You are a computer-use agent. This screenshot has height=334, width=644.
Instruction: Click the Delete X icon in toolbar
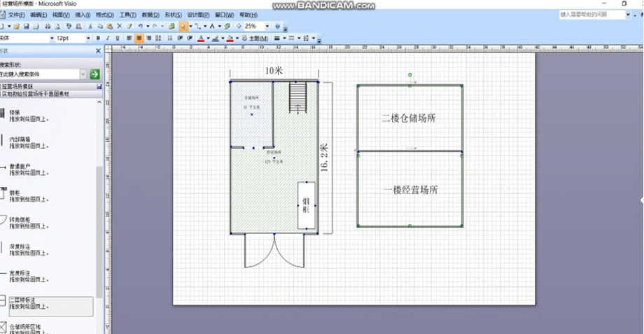click(120, 27)
